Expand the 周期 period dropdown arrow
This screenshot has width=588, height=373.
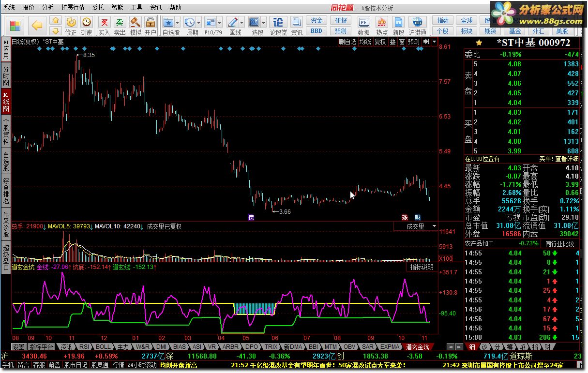(198, 23)
